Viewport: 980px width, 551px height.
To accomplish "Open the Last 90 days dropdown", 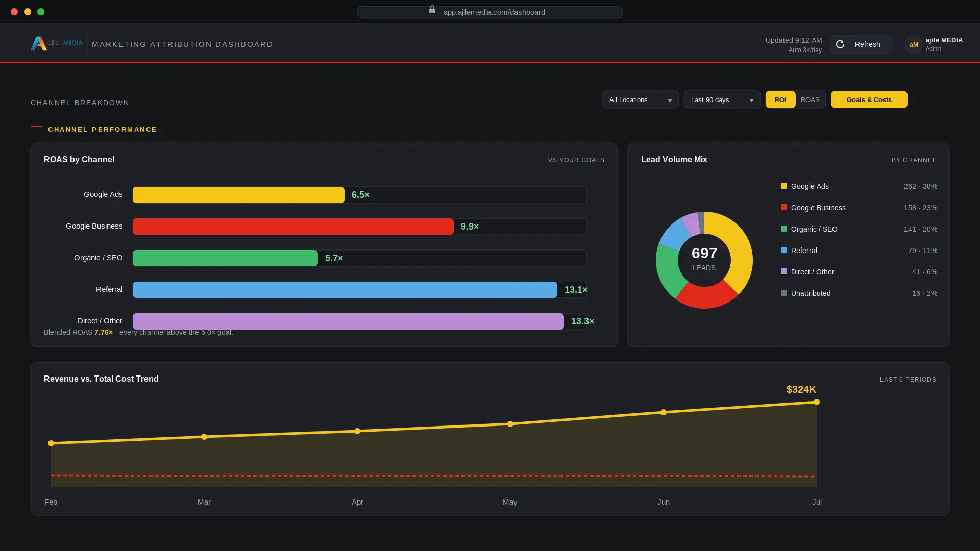I will point(722,99).
